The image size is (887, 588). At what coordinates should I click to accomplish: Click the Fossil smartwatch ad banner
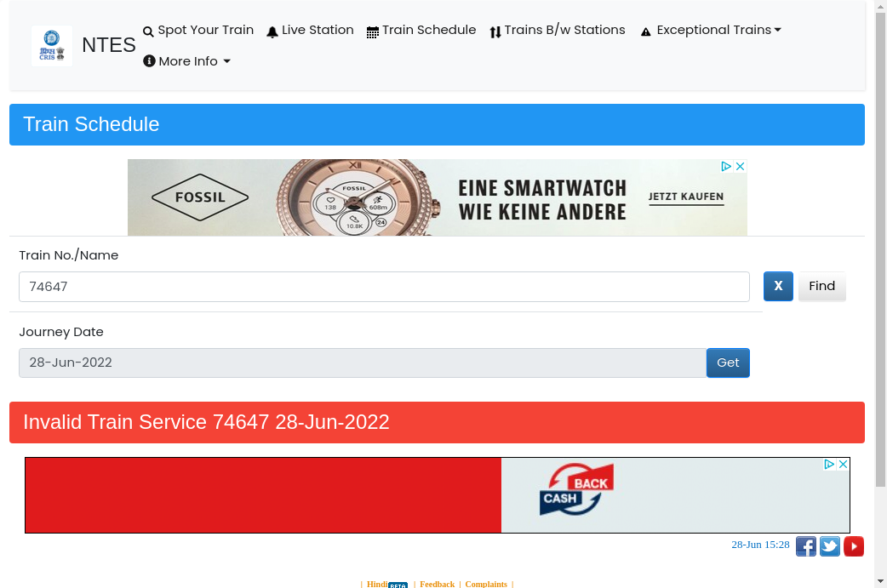[x=438, y=197]
